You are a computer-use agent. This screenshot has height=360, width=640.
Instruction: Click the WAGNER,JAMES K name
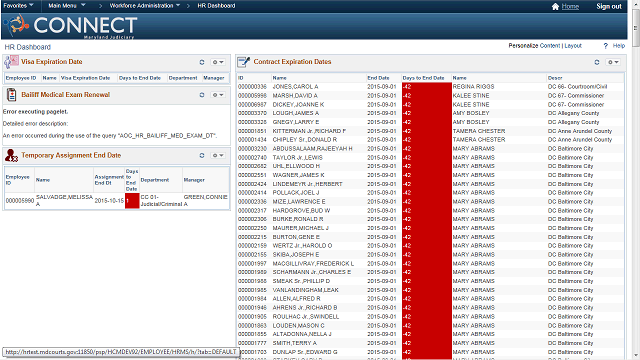(x=298, y=175)
